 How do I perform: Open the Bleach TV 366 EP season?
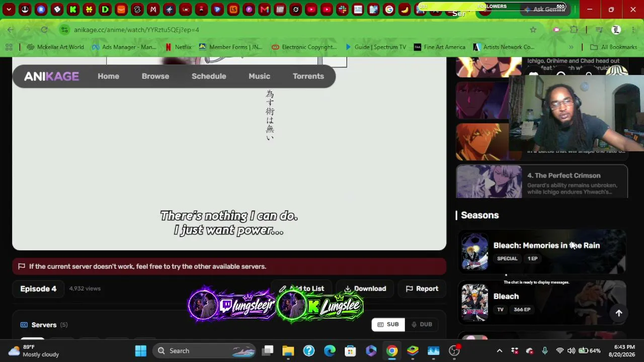pos(542,302)
